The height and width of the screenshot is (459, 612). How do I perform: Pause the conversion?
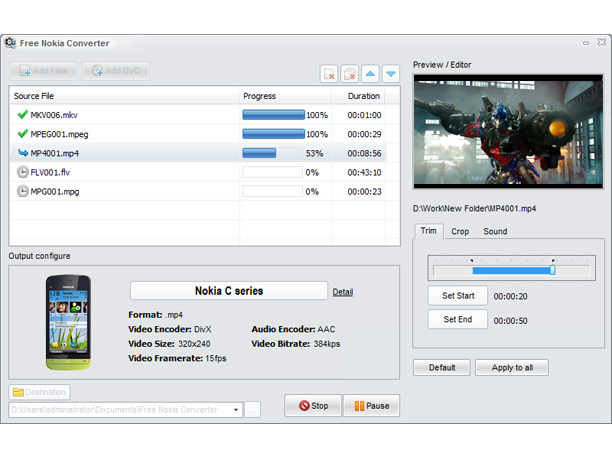(372, 406)
